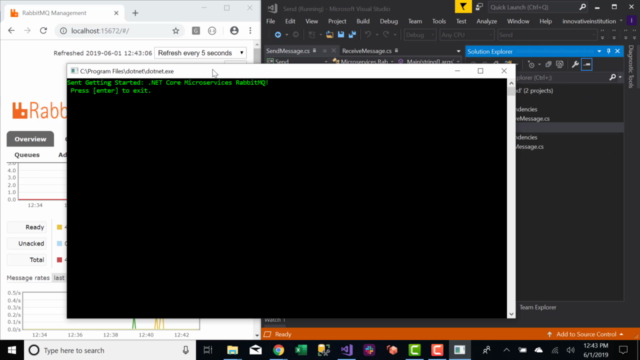This screenshot has height=360, width=640.
Task: Open the innovativeinstitution account menu
Action: point(593,21)
